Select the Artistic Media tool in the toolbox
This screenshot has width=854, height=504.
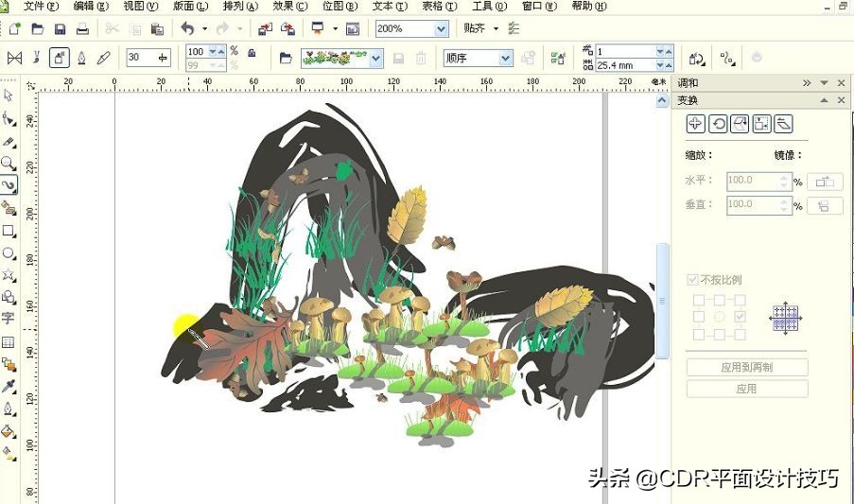pyautogui.click(x=9, y=185)
